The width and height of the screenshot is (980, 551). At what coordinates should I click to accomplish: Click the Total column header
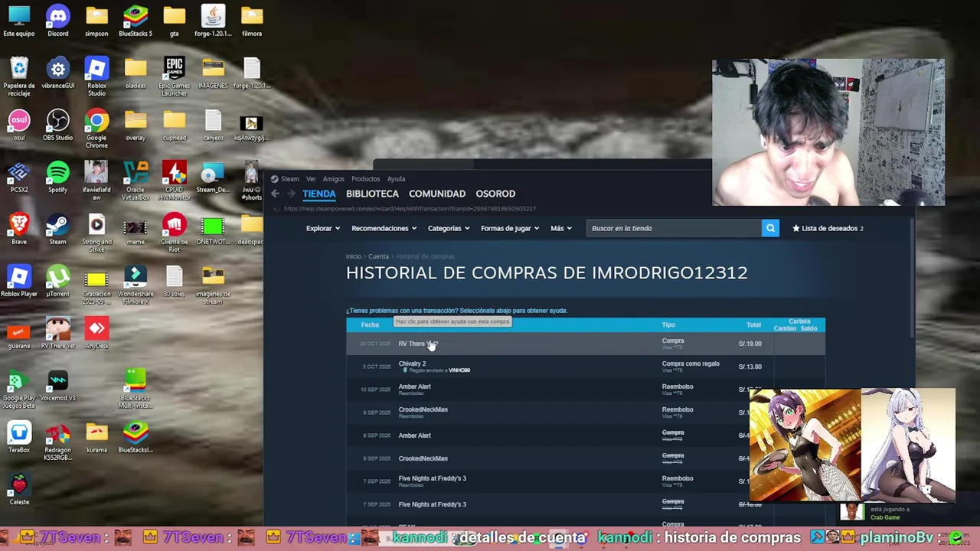(753, 324)
